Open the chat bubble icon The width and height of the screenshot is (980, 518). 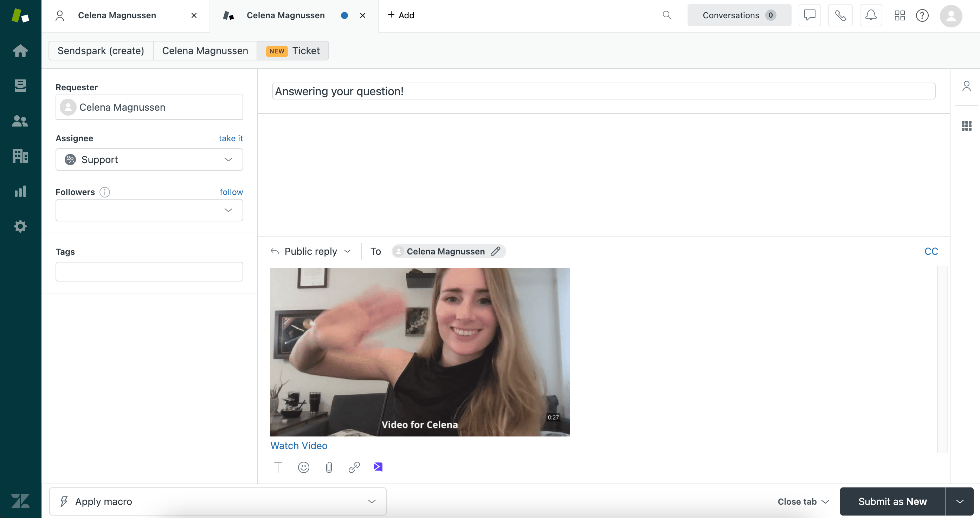coord(810,15)
